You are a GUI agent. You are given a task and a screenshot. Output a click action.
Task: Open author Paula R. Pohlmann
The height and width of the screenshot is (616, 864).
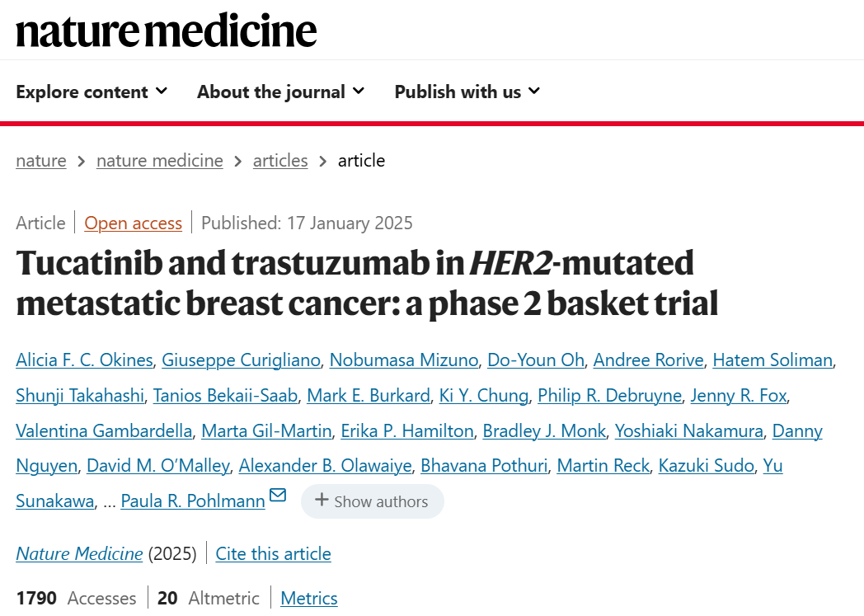coord(193,501)
